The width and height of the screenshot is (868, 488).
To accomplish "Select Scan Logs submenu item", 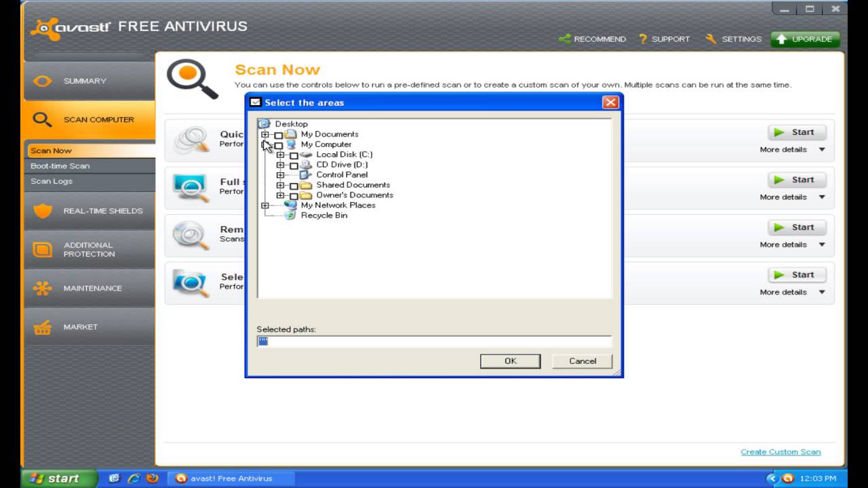I will [91, 182].
